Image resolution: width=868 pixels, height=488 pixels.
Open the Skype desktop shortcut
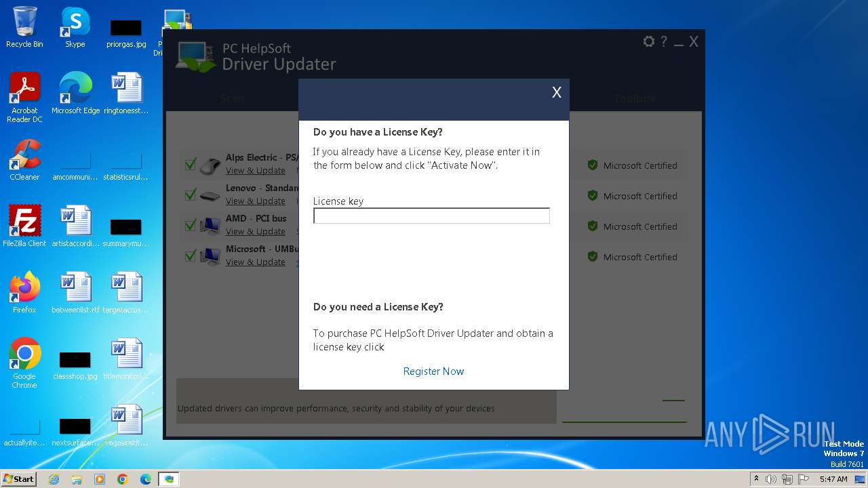pos(75,27)
